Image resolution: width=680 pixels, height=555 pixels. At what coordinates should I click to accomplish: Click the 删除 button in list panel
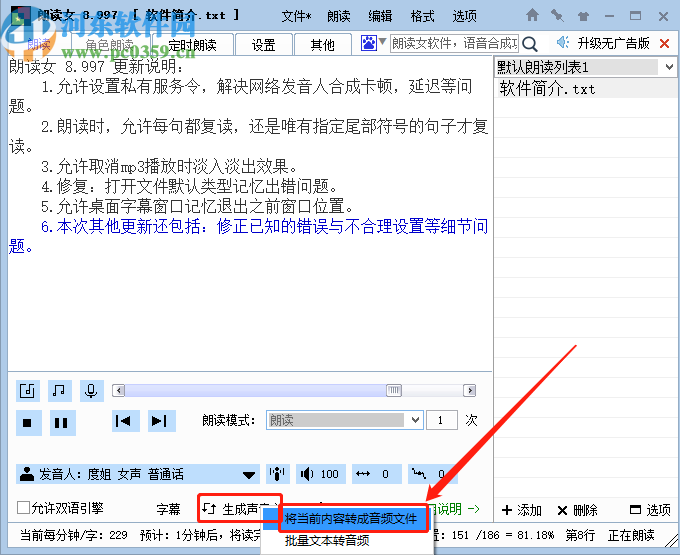click(577, 510)
